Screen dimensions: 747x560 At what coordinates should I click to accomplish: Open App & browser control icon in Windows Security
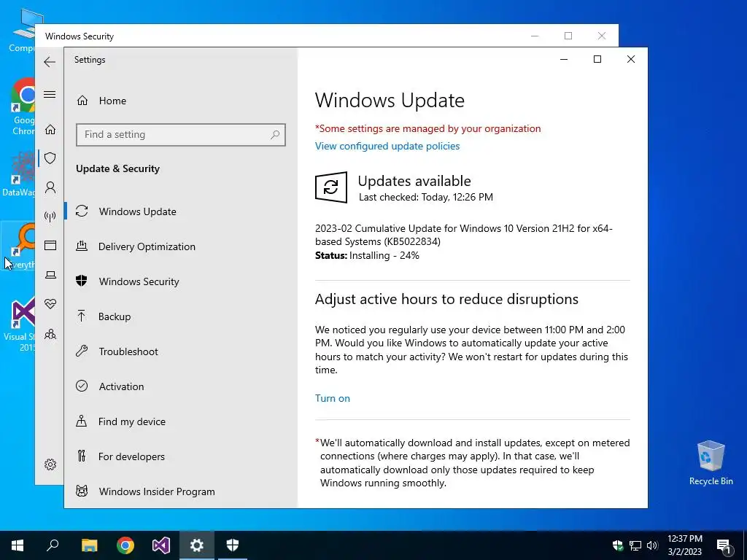[x=50, y=245]
